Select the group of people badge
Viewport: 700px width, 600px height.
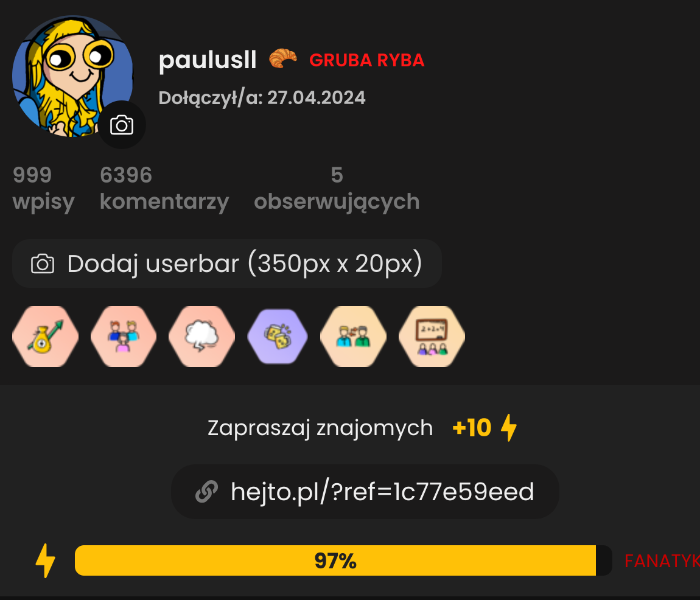tap(124, 337)
